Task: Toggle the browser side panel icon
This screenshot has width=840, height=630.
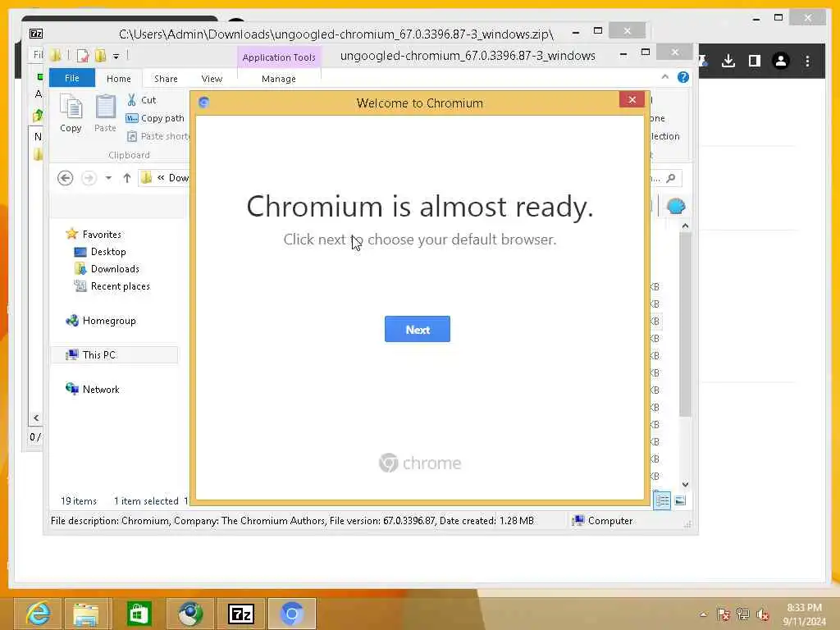Action: (755, 61)
